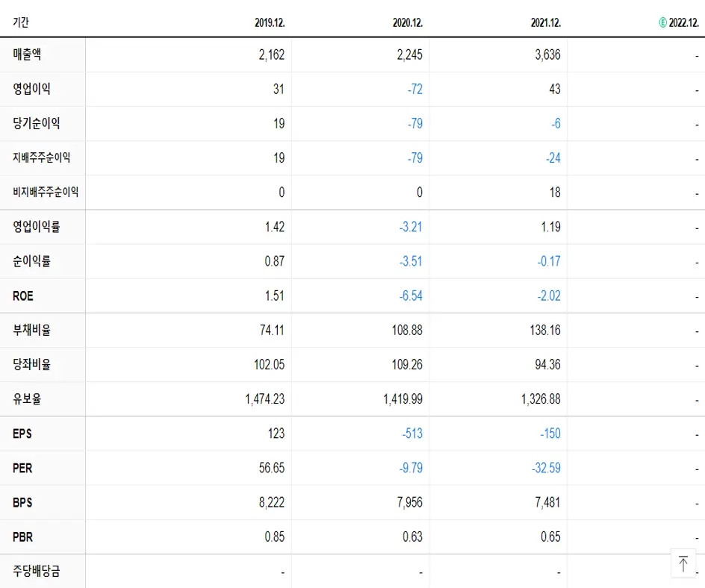Click the BPS row label
The width and height of the screenshot is (705, 588).
point(22,503)
